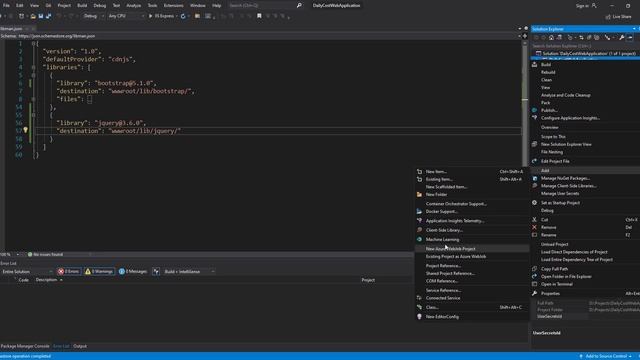Click the bookmark toolbar icon
The width and height of the screenshot is (640, 360).
click(x=259, y=16)
